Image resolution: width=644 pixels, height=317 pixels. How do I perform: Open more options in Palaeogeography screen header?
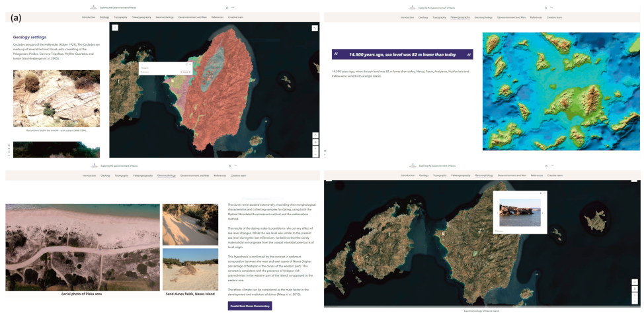pyautogui.click(x=551, y=7)
